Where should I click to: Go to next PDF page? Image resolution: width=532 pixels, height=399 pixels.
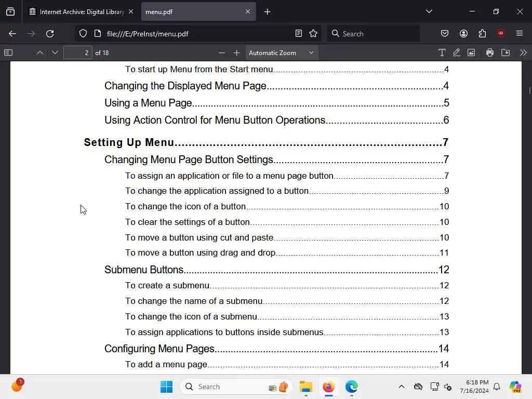point(55,52)
